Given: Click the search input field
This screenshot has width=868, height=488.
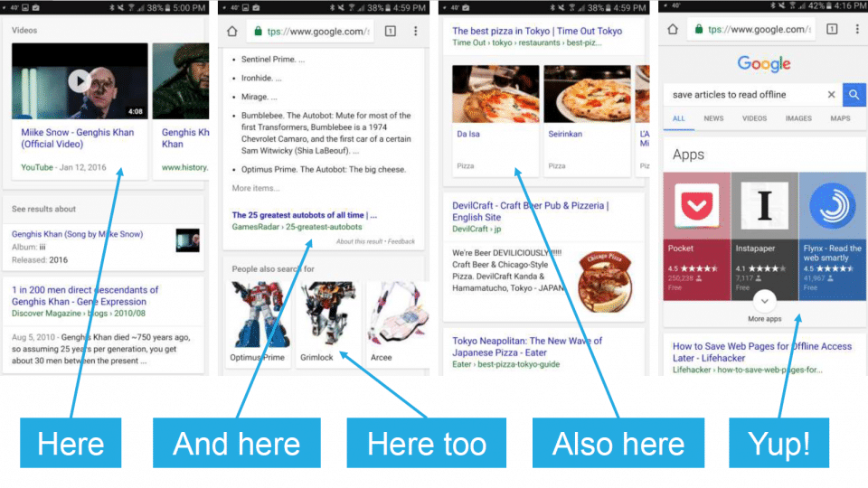Looking at the screenshot, I should coord(741,94).
